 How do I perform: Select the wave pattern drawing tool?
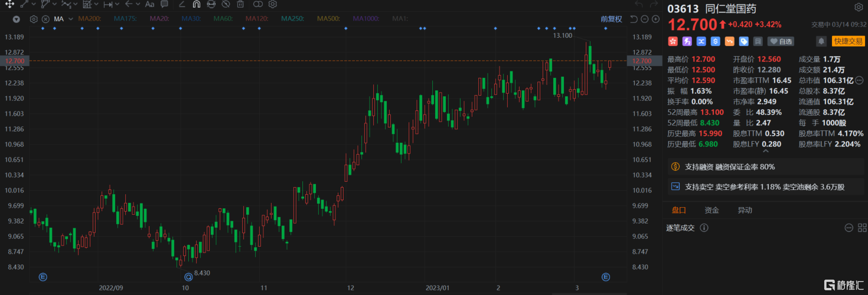coord(66,4)
